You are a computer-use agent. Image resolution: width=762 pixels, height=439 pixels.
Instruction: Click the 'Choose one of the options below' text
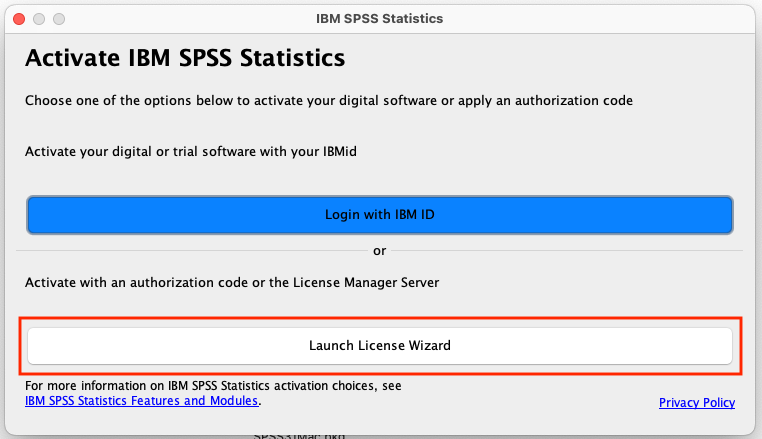pyautogui.click(x=328, y=101)
